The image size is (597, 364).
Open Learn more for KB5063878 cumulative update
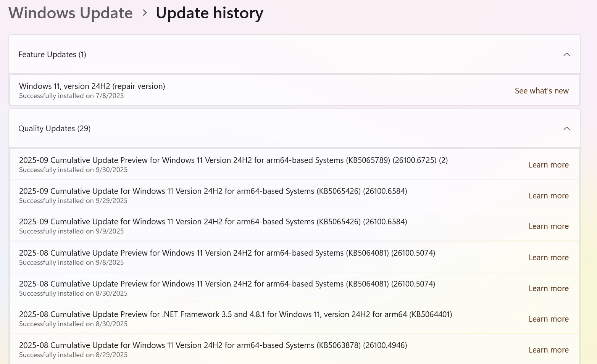tap(549, 350)
